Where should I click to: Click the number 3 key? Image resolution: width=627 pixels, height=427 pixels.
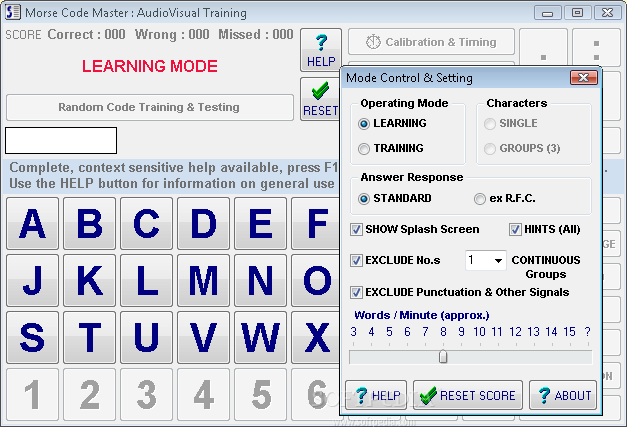click(x=146, y=395)
